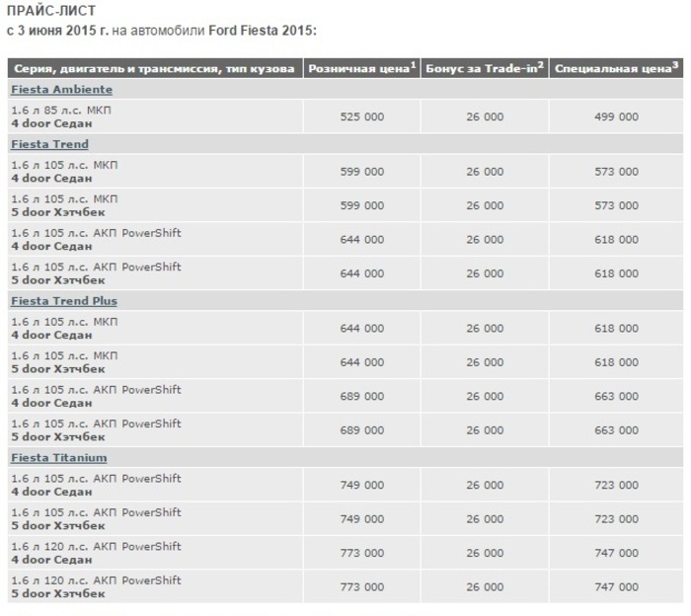Viewport: 691px width, 616px height.
Task: Select the 499 000 special price cell
Action: [x=616, y=116]
